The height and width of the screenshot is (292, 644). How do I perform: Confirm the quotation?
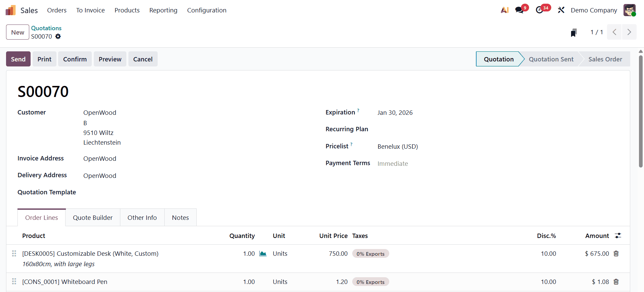(x=75, y=59)
